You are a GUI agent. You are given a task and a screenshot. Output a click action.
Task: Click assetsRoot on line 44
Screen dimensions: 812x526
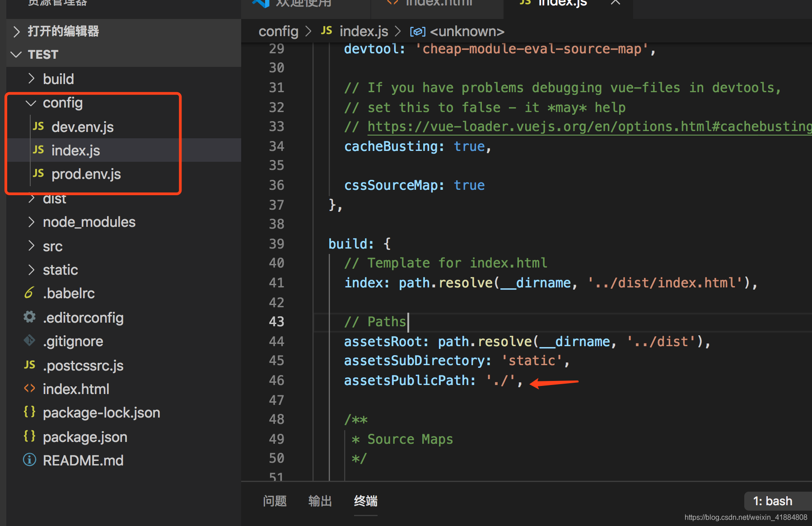tap(383, 342)
